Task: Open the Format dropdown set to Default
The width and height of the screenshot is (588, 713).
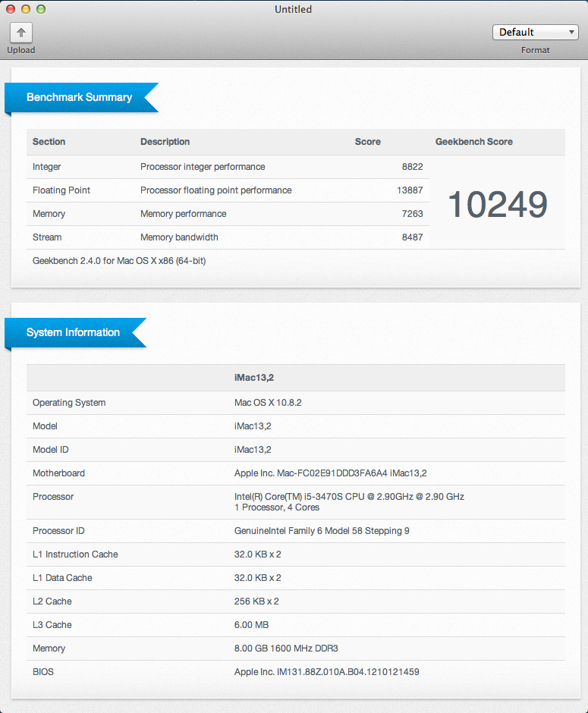Action: click(x=535, y=32)
